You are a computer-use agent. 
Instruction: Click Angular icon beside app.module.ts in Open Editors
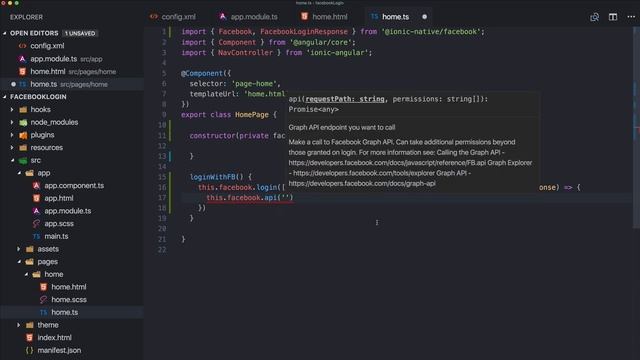pos(22,59)
